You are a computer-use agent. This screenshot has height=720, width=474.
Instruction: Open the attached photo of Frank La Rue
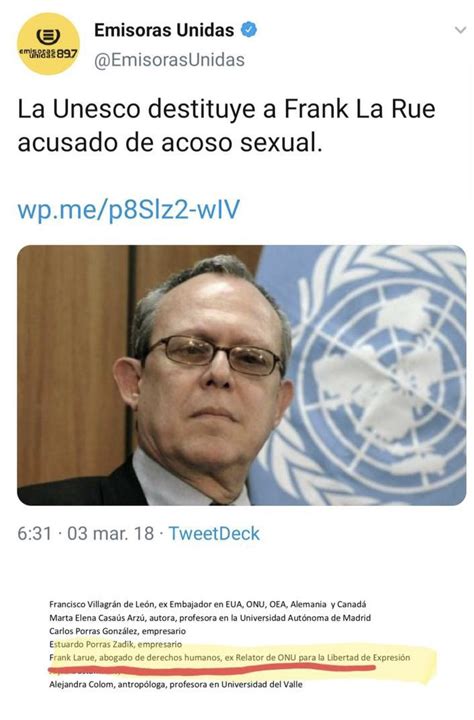point(242,375)
